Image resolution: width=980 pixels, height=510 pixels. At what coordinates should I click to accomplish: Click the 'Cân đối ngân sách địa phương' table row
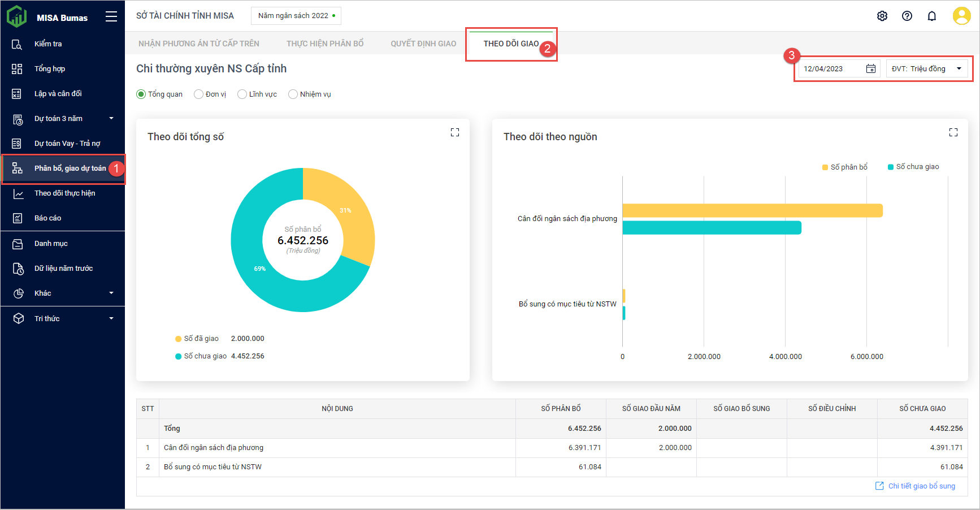point(213,448)
